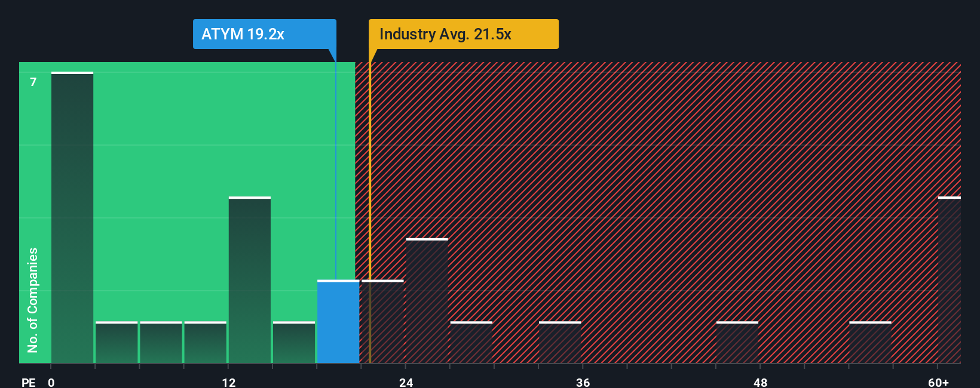Screen dimensions: 980x388
Task: Click the "60+" x-axis label
Action: [x=938, y=382]
